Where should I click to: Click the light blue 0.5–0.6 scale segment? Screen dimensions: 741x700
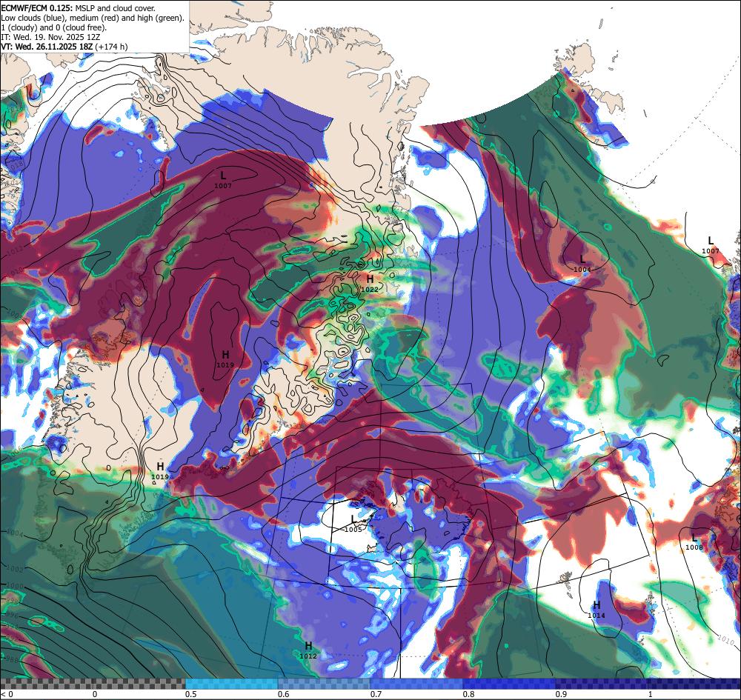pyautogui.click(x=231, y=684)
